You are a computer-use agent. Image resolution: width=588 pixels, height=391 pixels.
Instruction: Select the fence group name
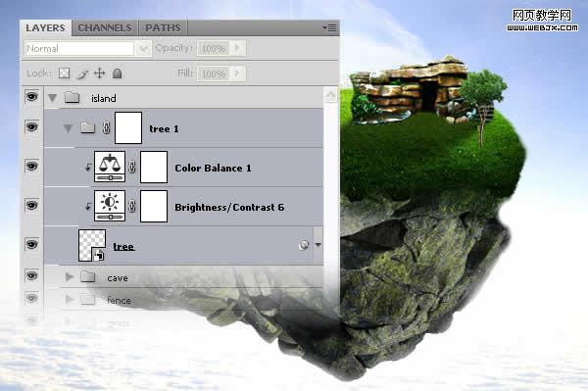click(119, 300)
